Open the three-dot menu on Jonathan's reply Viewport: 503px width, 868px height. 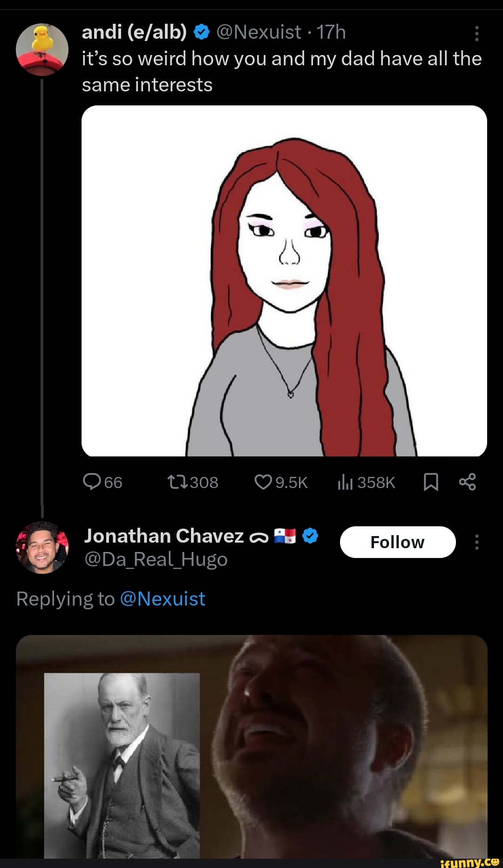[476, 542]
